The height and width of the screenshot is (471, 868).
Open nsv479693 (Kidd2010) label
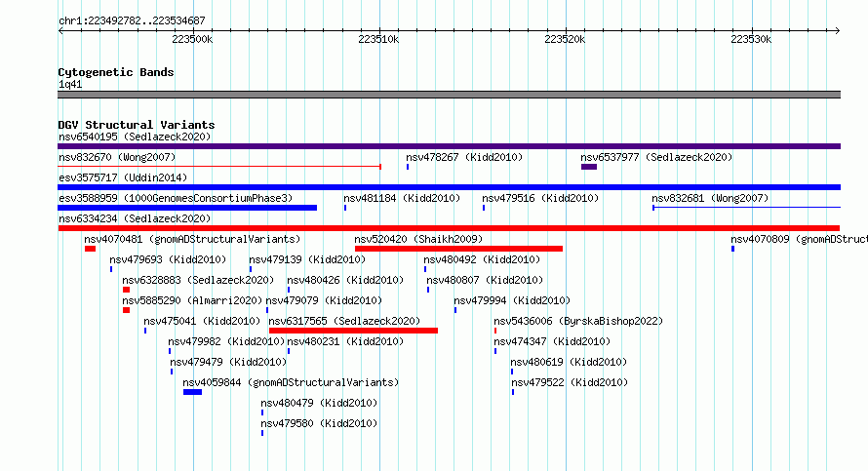click(x=168, y=259)
